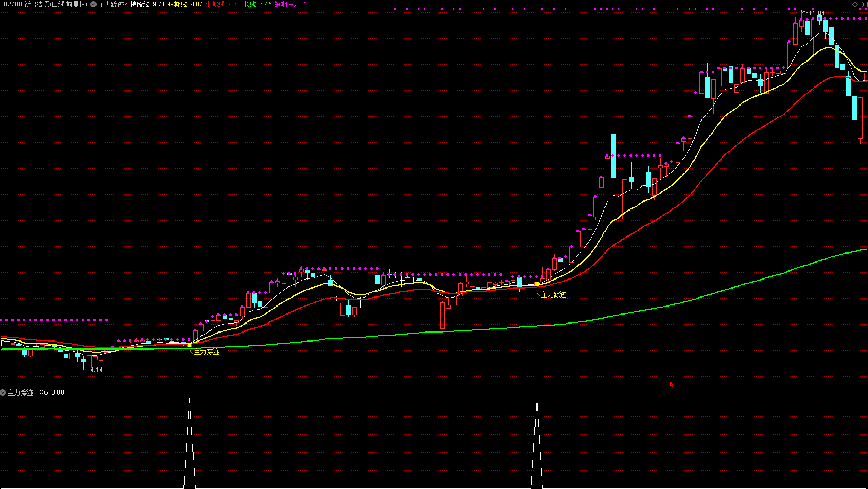
Task: Click the 长线: 6.45 indicator label
Action: (258, 4)
